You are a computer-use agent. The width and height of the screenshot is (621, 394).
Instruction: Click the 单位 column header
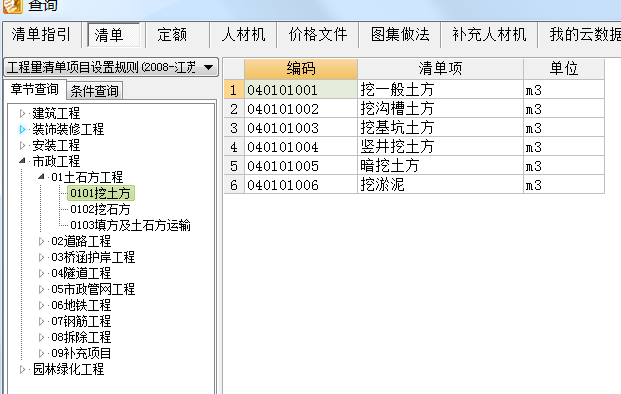click(564, 69)
